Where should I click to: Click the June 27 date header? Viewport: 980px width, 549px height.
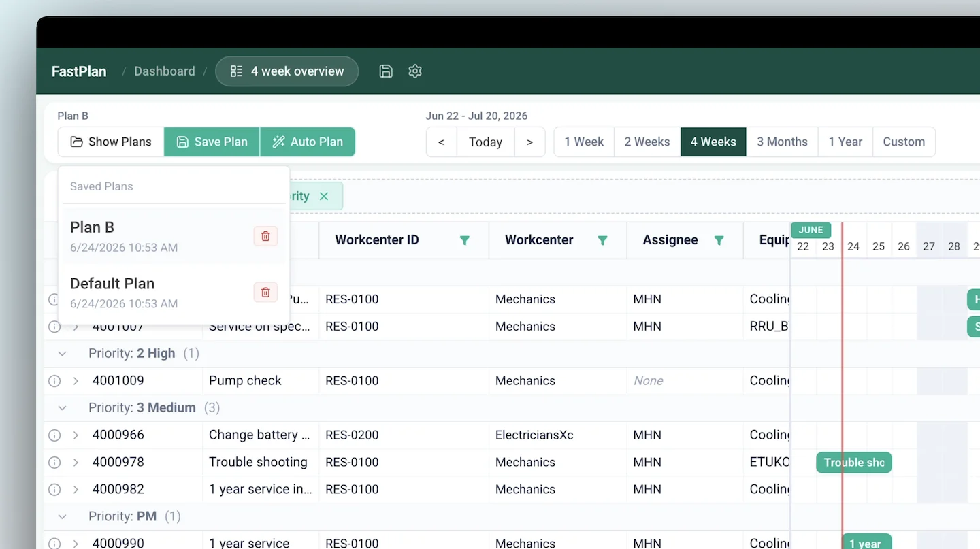[x=929, y=246]
